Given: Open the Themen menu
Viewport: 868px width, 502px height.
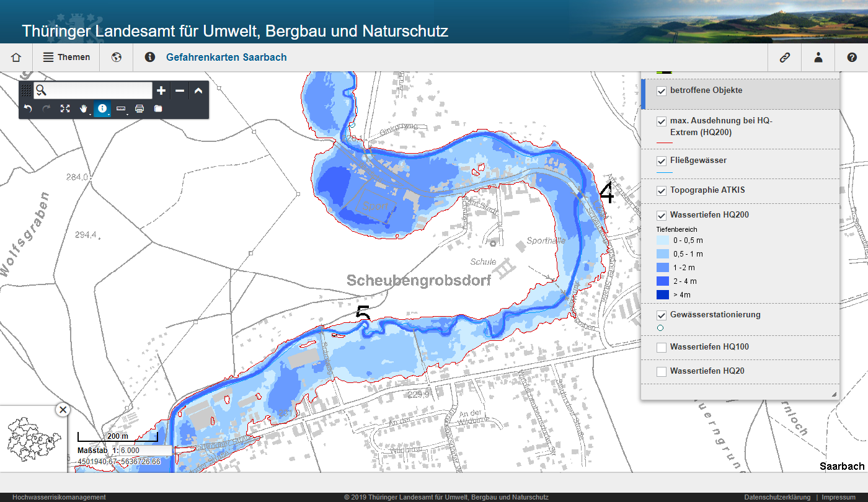Looking at the screenshot, I should point(67,58).
